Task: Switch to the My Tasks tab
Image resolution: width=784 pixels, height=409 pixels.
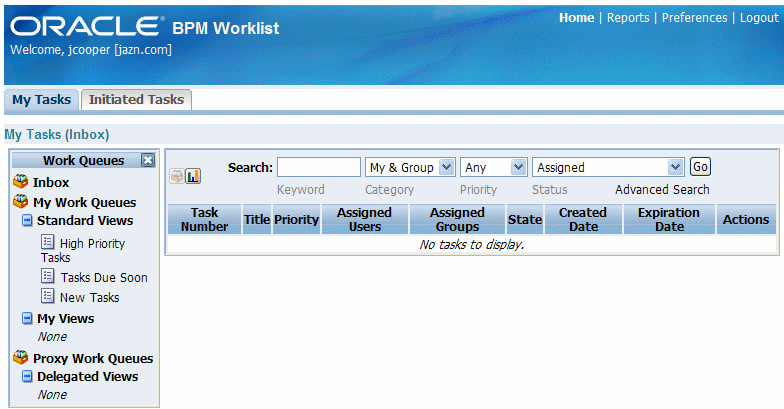Action: pos(42,100)
